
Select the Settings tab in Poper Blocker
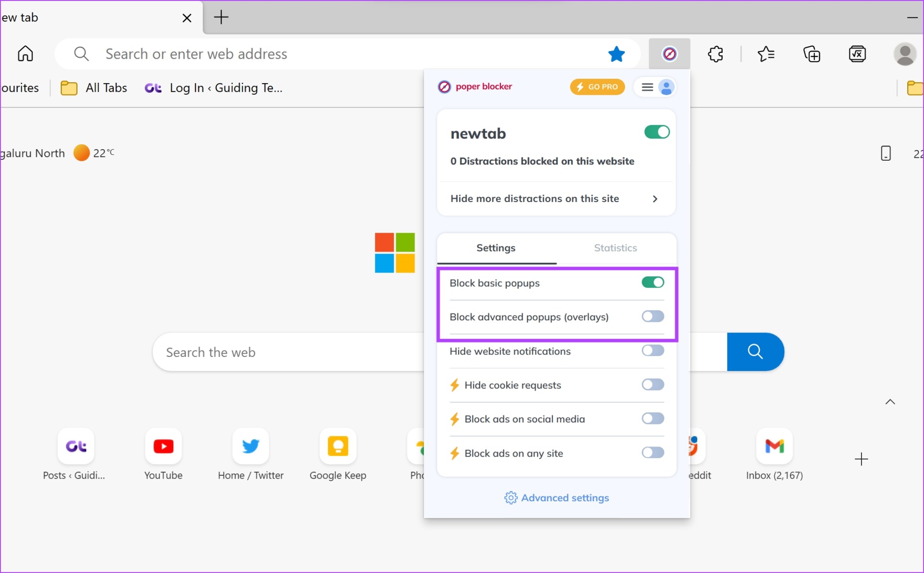(496, 248)
